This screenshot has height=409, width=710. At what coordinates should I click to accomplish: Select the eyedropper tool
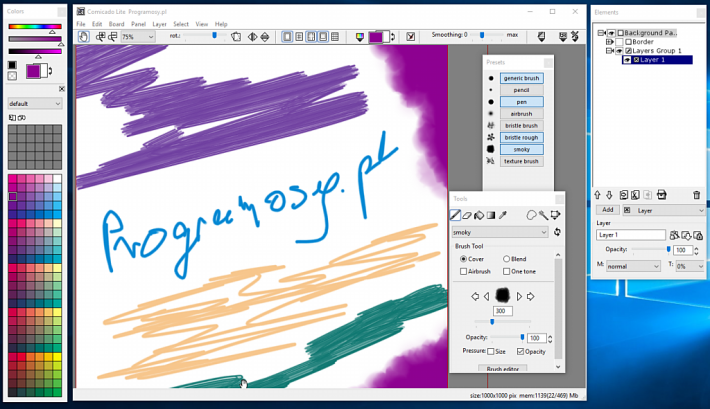pos(503,215)
